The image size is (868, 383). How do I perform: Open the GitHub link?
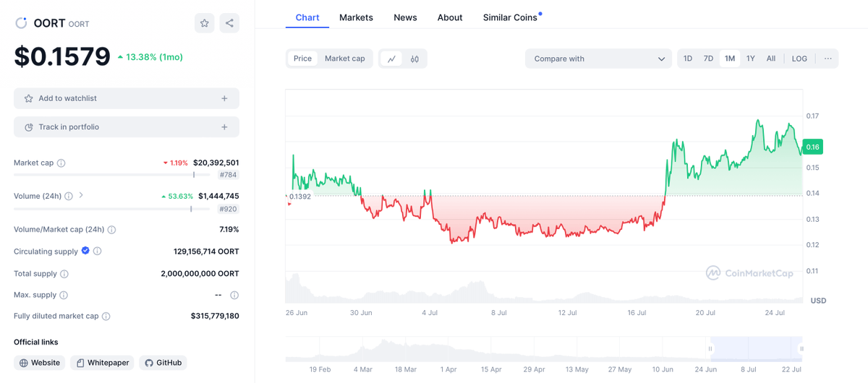tap(163, 363)
